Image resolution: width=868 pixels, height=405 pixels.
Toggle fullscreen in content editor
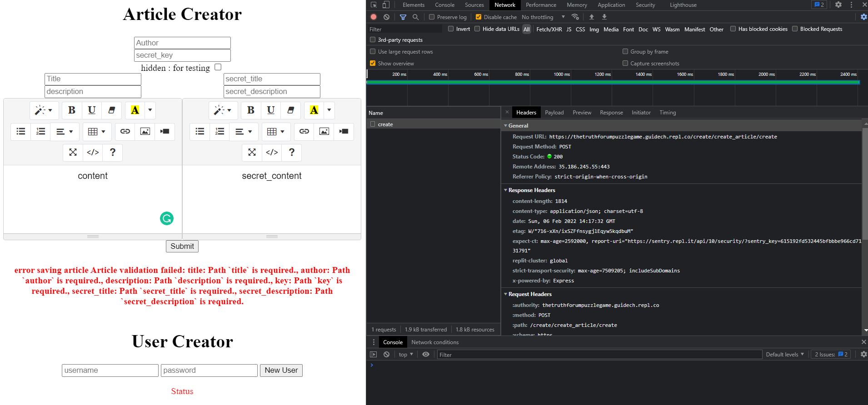73,153
